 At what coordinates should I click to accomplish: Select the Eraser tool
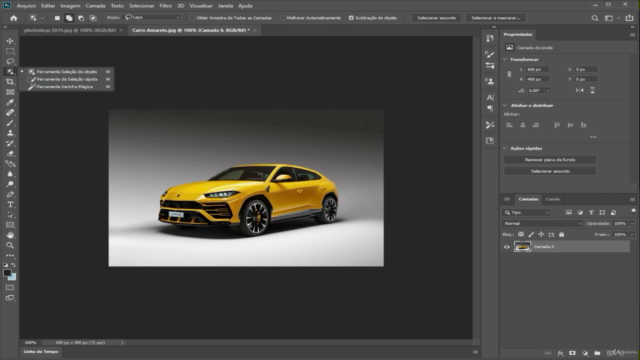click(x=10, y=153)
